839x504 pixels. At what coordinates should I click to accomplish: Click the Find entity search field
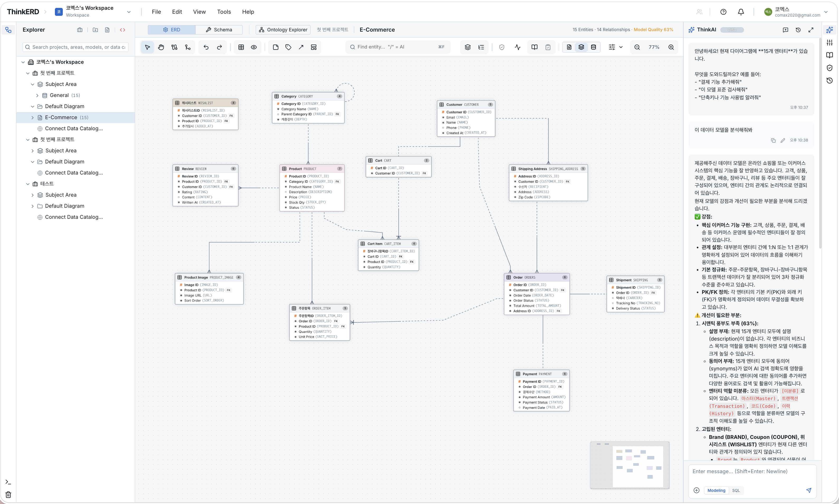click(398, 47)
